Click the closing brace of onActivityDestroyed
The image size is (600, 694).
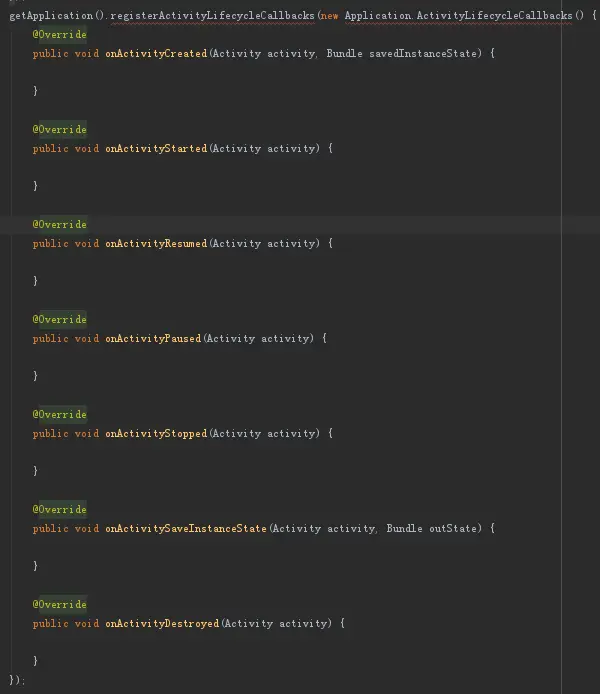point(35,661)
